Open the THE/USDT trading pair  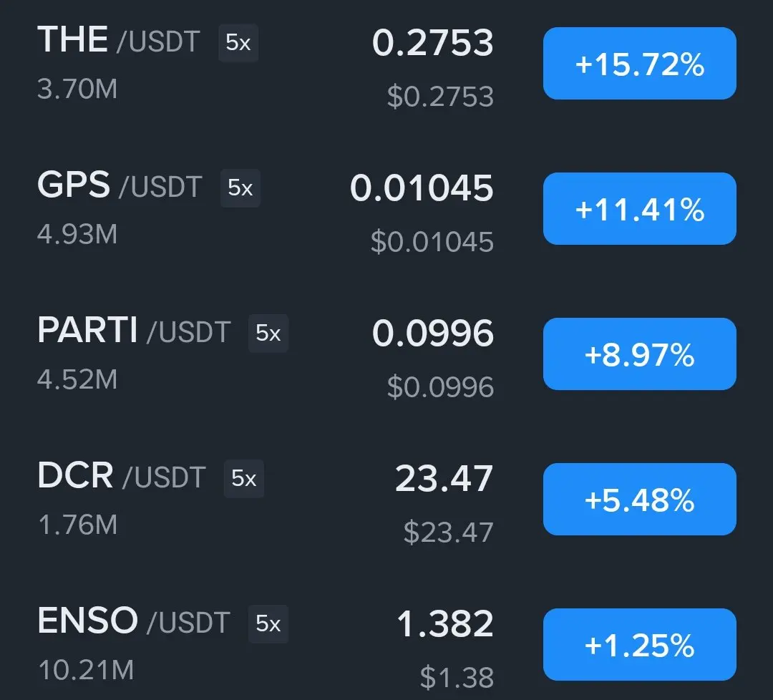(x=119, y=40)
